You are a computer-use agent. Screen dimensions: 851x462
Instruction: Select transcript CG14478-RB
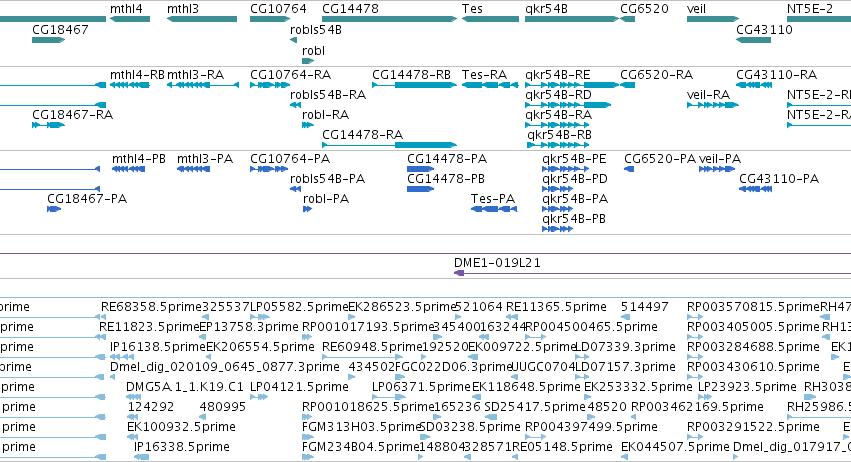click(x=411, y=75)
